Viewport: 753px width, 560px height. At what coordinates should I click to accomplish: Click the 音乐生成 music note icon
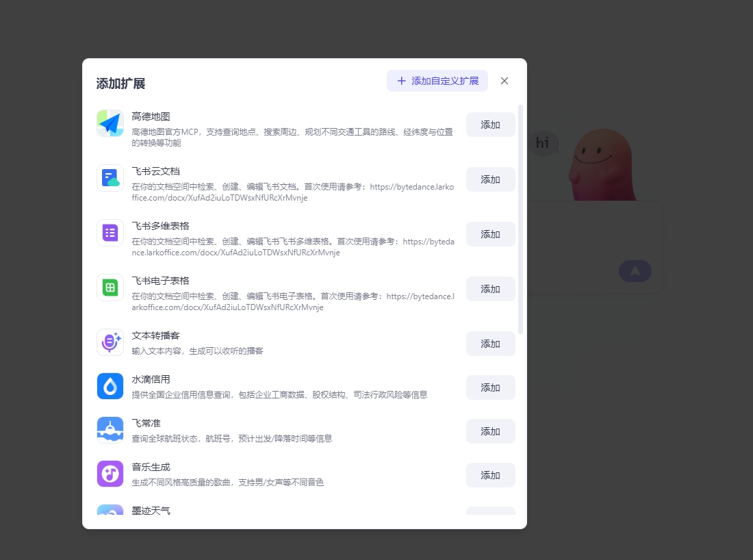110,474
